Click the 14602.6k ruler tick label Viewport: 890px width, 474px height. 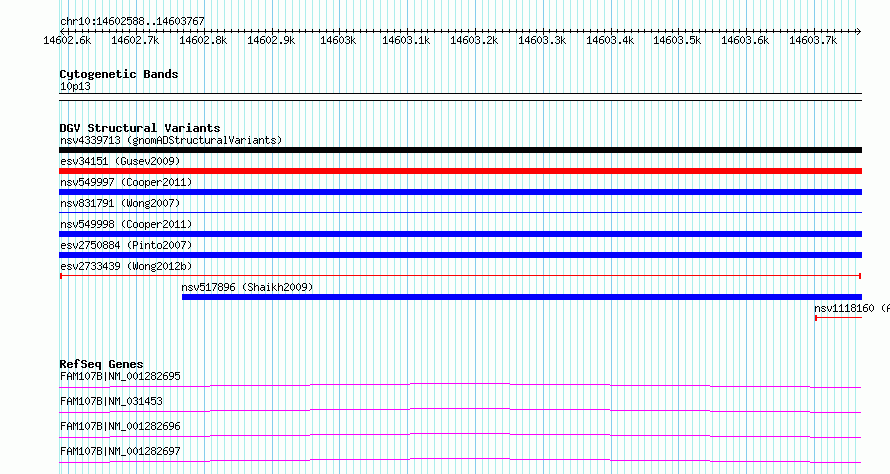67,41
